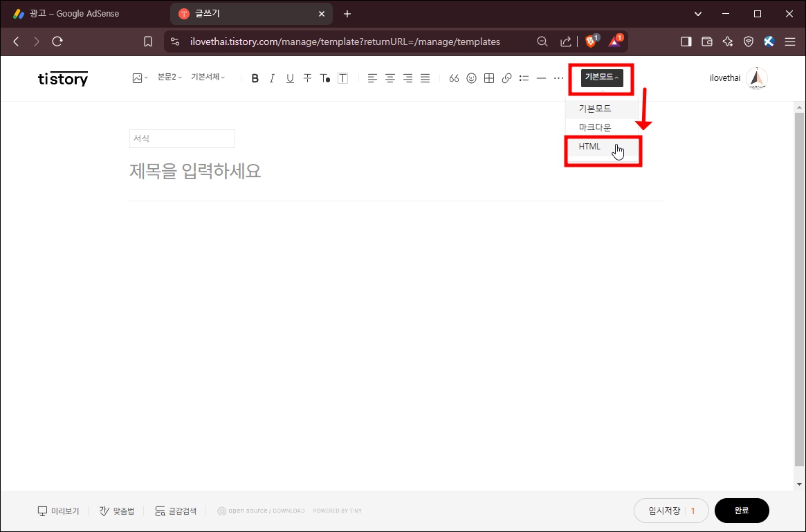Insert a table into the post
This screenshot has height=532, width=806.
pos(489,77)
